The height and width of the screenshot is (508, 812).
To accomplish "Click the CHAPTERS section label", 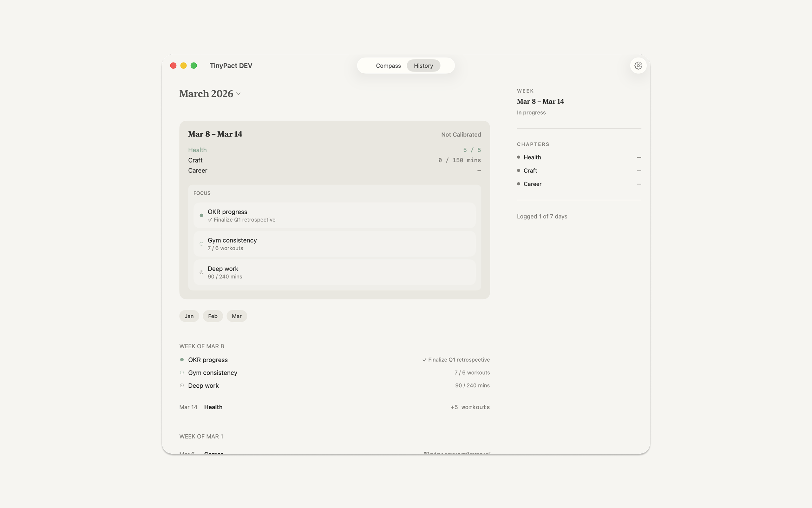I will tap(533, 144).
